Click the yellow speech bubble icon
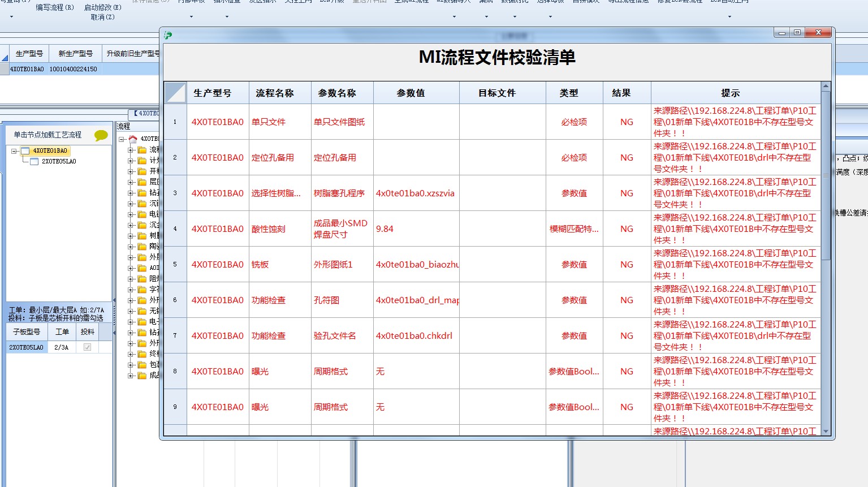 pyautogui.click(x=101, y=135)
